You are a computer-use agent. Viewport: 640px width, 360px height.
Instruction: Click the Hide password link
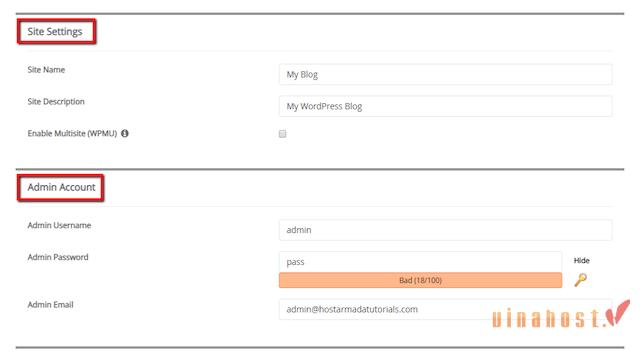click(x=582, y=260)
